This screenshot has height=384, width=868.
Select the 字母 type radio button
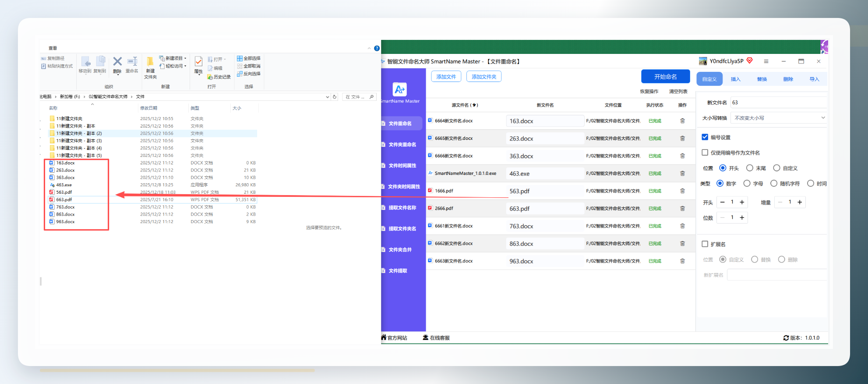747,183
